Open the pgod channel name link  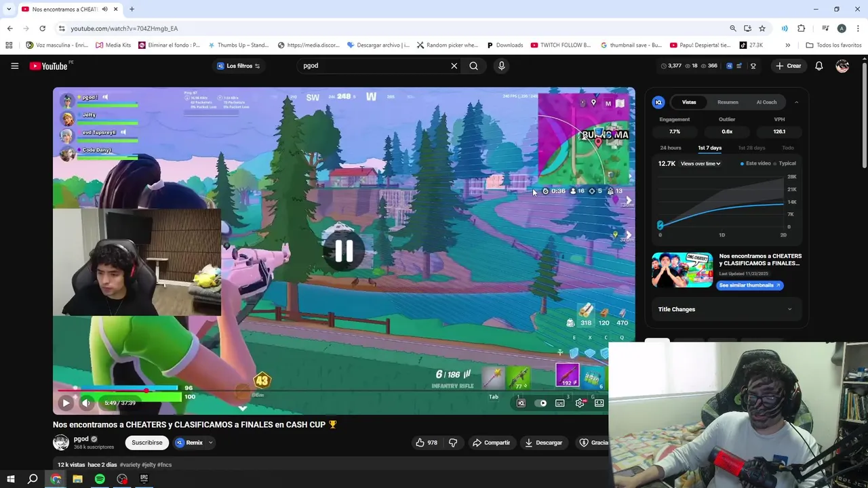click(x=81, y=439)
